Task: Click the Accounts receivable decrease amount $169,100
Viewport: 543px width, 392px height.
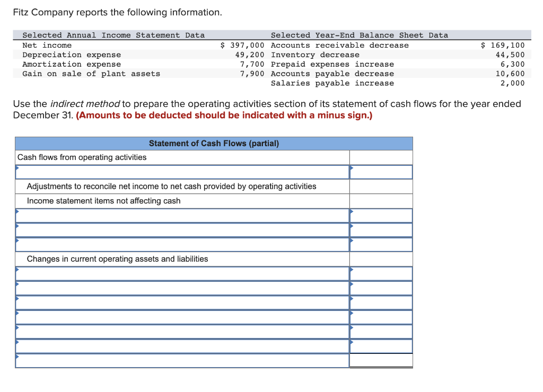Action: pos(502,45)
